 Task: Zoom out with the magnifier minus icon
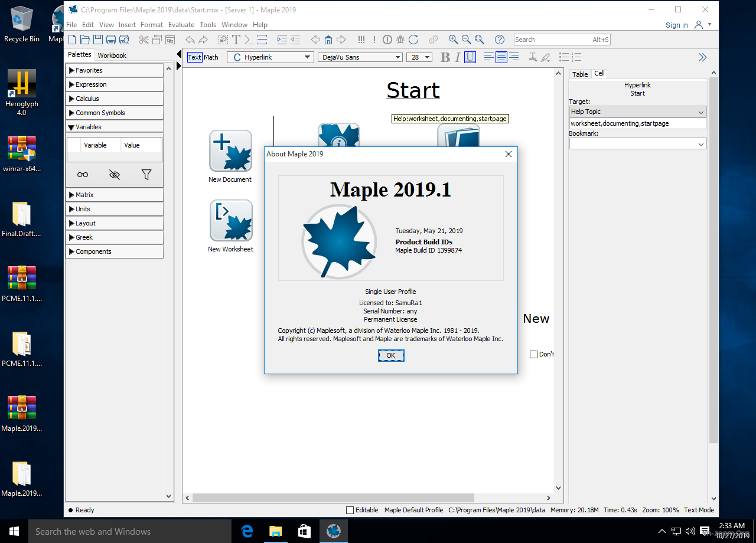point(467,40)
